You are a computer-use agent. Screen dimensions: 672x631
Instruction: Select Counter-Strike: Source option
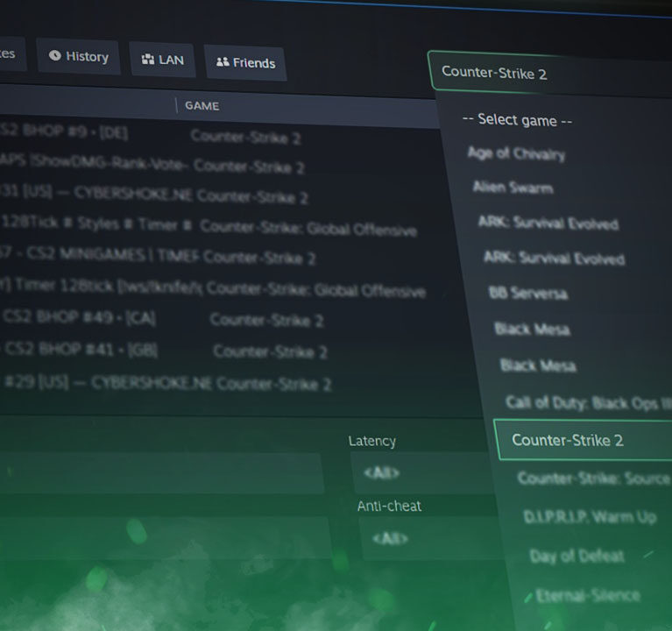coord(593,478)
